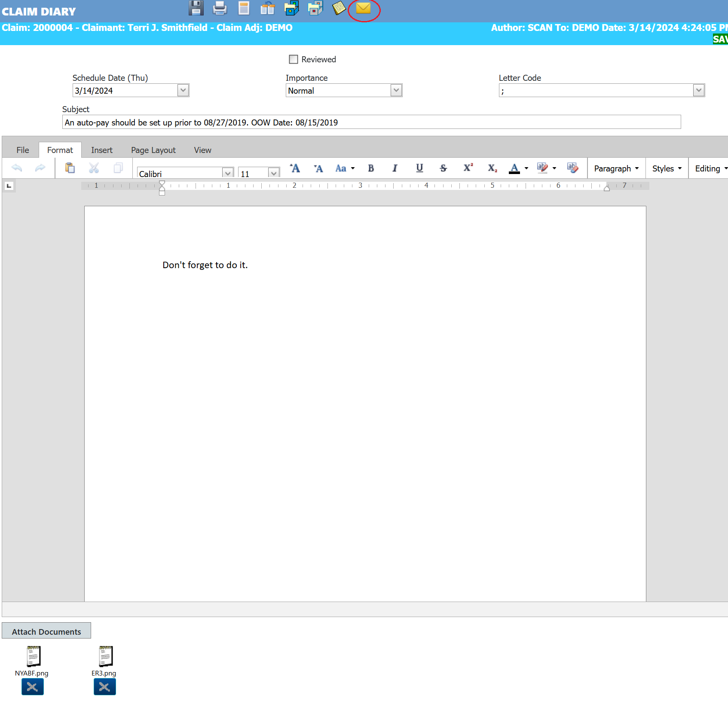Toggle italic formatting
This screenshot has width=728, height=703.
[x=395, y=168]
